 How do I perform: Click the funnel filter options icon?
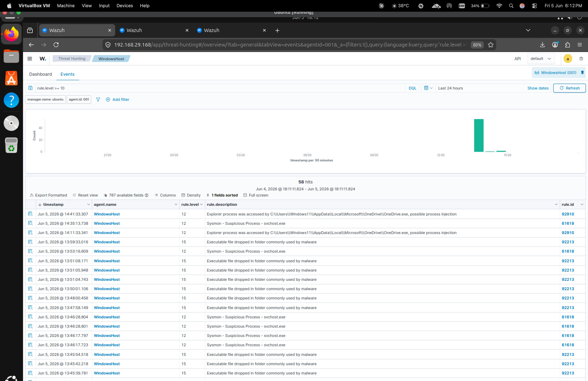[98, 99]
